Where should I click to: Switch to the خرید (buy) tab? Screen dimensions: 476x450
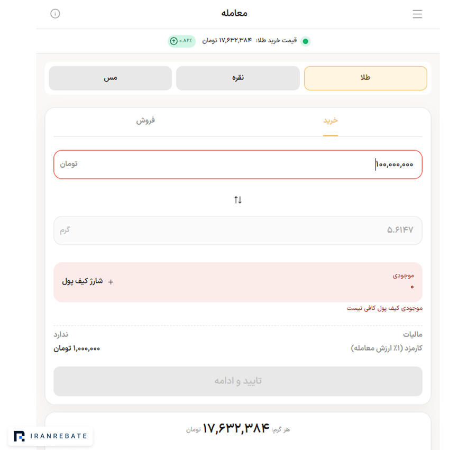point(330,121)
